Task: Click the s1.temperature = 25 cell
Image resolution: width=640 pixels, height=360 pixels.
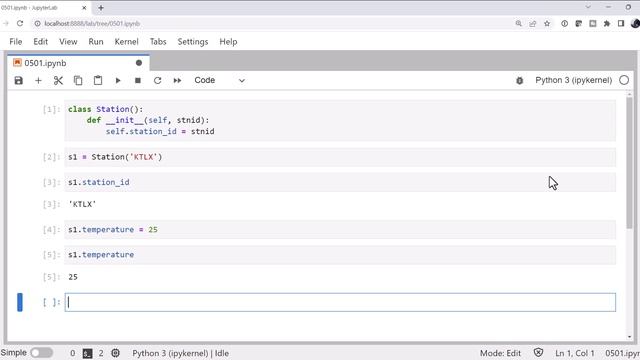Action: 340,230
